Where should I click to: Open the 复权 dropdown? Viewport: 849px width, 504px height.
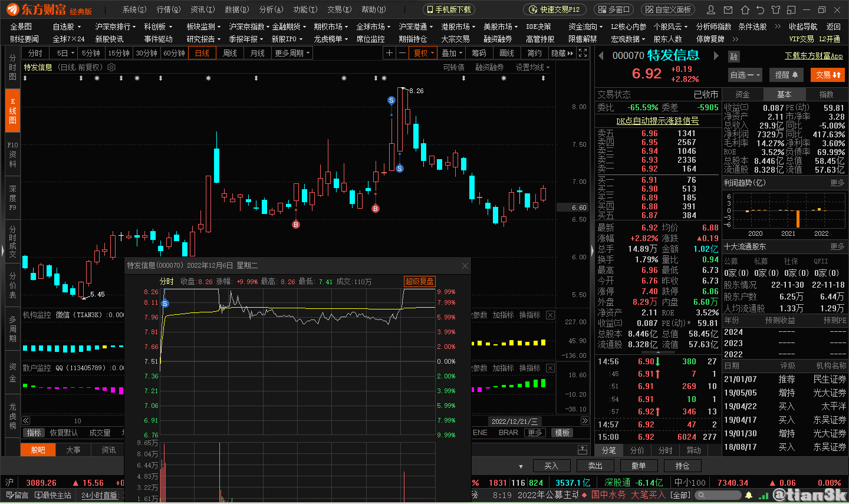tap(424, 53)
